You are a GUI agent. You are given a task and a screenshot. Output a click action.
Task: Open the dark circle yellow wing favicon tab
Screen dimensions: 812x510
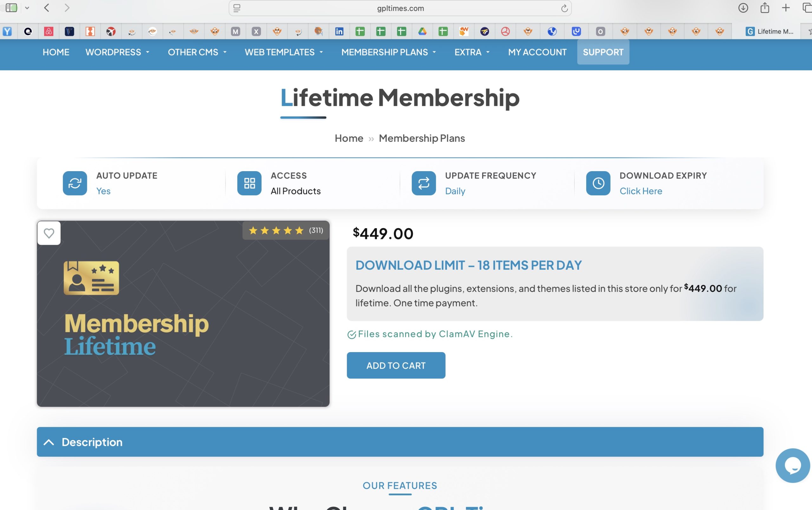pyautogui.click(x=485, y=31)
